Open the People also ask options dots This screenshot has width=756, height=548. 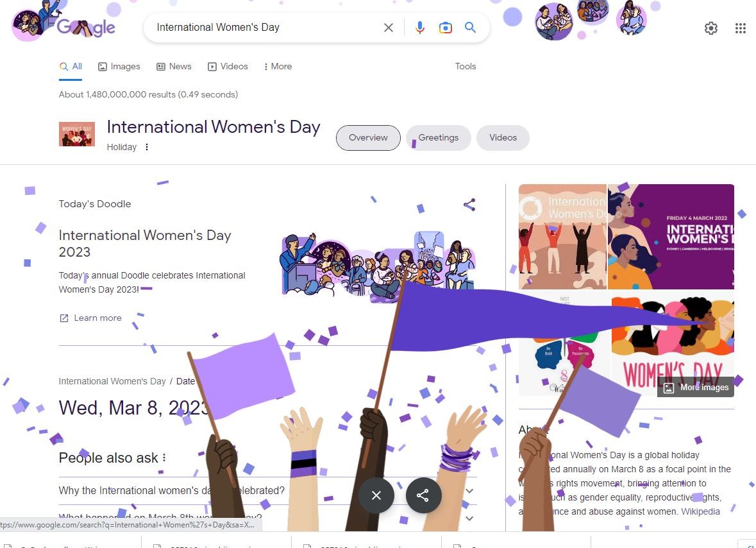click(x=164, y=458)
